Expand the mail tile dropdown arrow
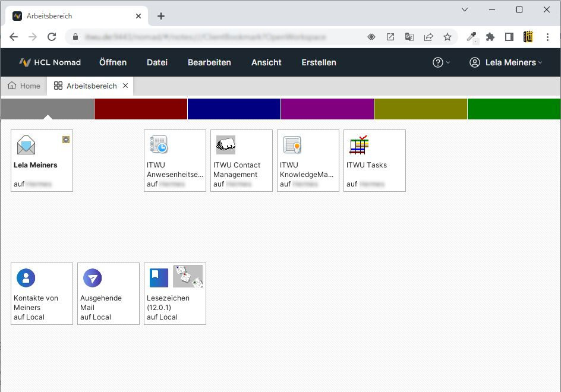Screen dimensions: 561x392 pyautogui.click(x=66, y=140)
